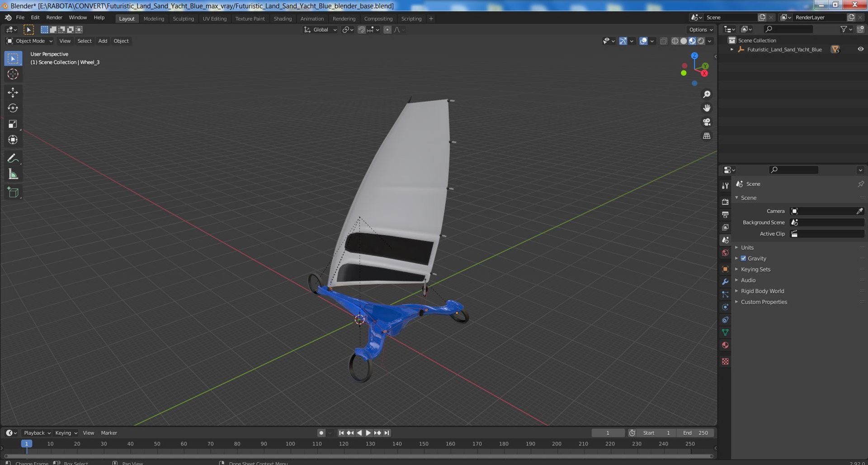868x465 pixels.
Task: Open the File menu
Action: [20, 17]
